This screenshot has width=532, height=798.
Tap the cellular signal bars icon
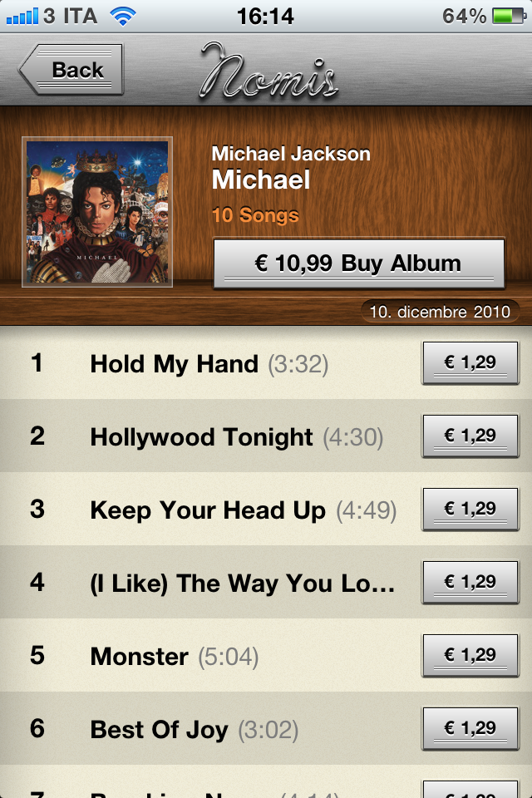pos(22,17)
